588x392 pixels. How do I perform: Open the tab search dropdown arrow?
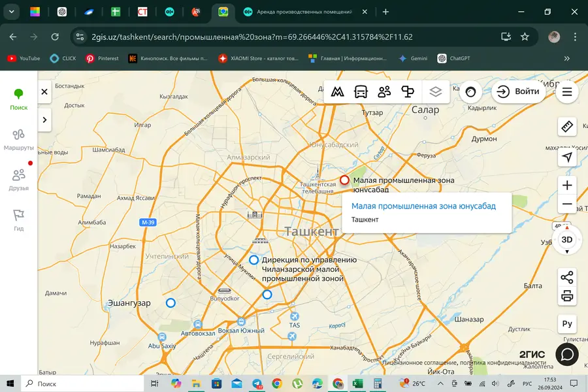12,12
